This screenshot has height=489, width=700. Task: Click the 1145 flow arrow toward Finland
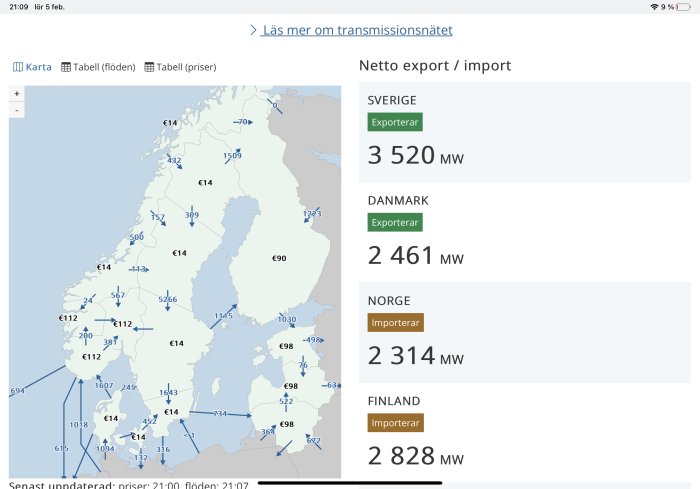point(224,316)
